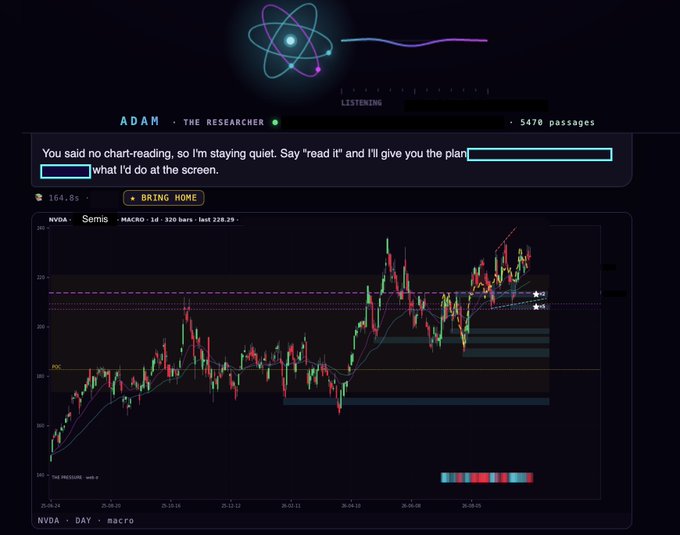Click the Semis sector label
The height and width of the screenshot is (535, 680).
[95, 219]
